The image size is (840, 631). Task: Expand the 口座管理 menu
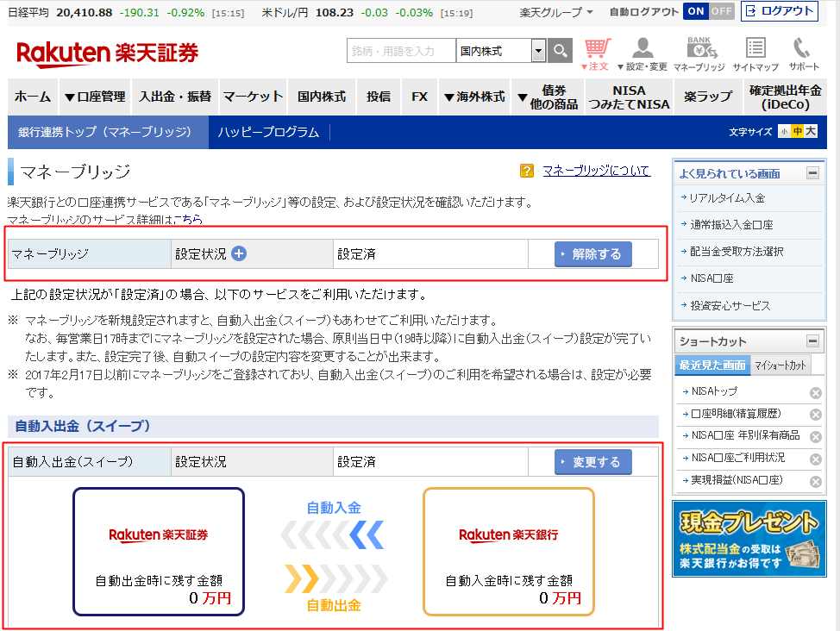[94, 97]
